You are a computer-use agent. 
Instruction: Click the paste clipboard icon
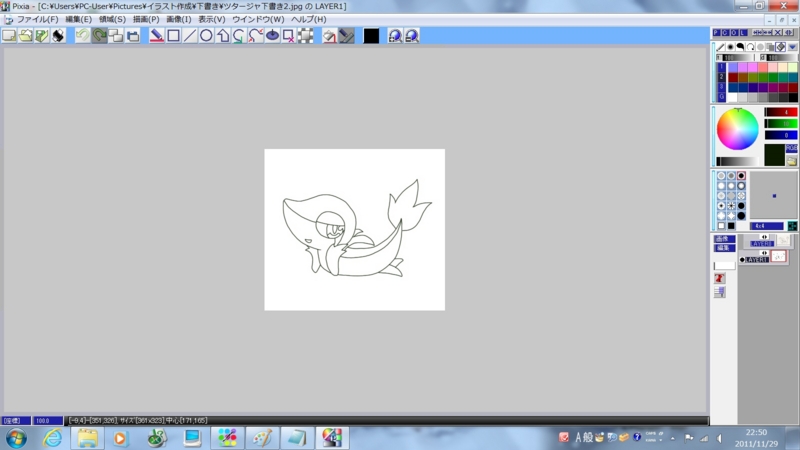tap(133, 36)
